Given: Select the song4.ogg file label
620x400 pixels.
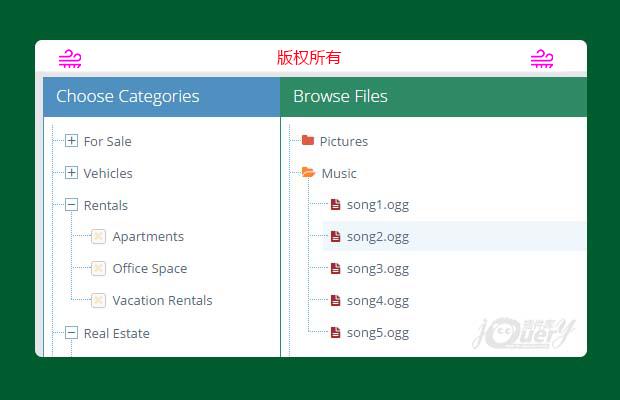Looking at the screenshot, I should [x=377, y=301].
